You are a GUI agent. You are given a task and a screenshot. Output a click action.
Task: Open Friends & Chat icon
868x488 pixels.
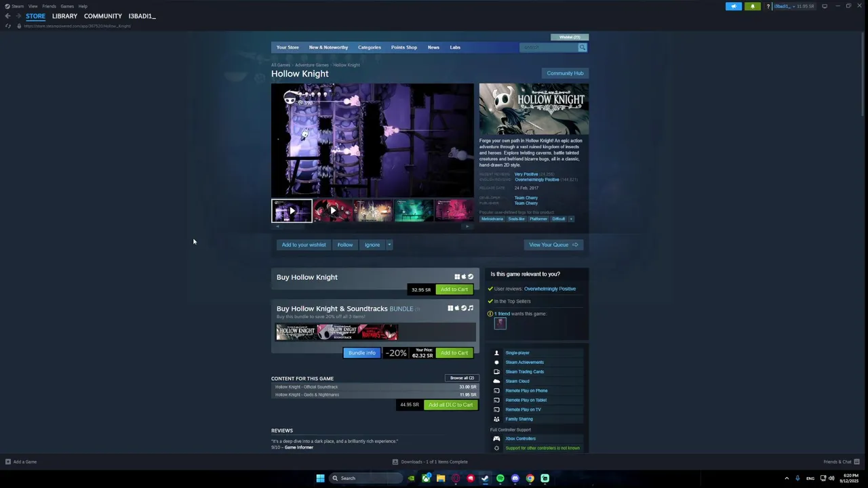(x=857, y=462)
